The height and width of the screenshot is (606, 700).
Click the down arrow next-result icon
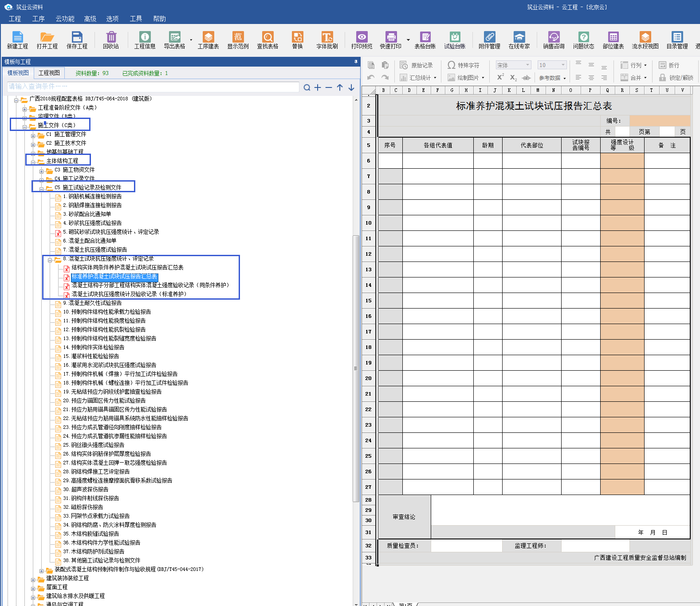pos(351,87)
